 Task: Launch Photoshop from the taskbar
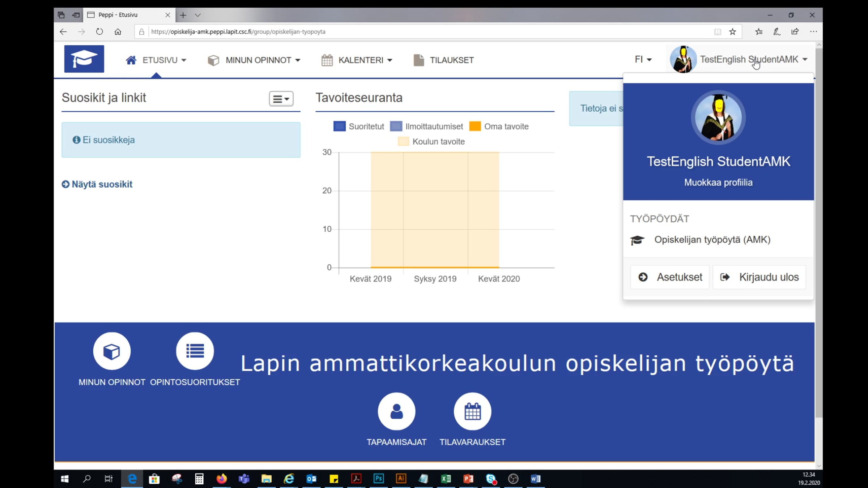click(x=378, y=479)
